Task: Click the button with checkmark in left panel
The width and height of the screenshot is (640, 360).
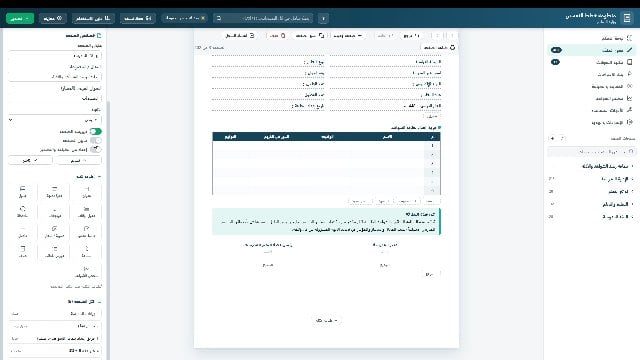Action: (31, 160)
